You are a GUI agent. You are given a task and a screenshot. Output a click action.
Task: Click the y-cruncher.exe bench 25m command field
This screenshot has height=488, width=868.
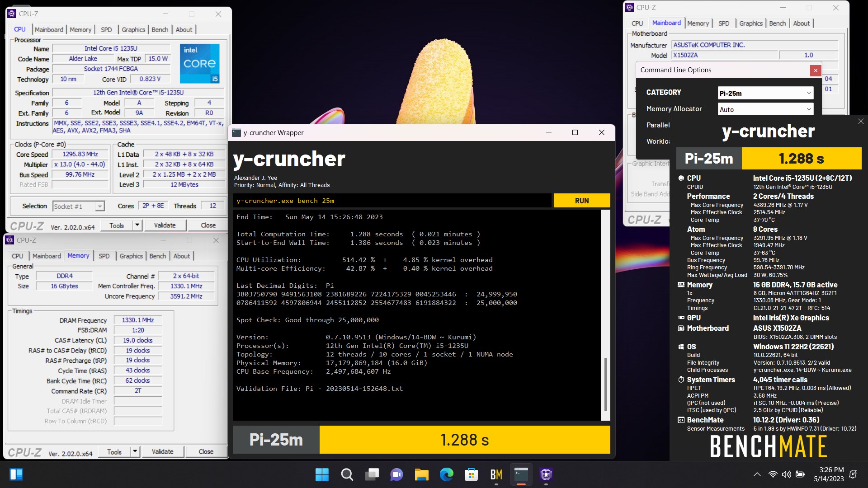(392, 201)
